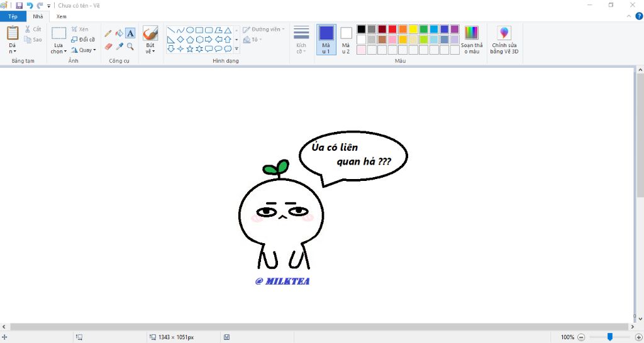The image size is (644, 343).
Task: Choose the Four-point star shape
Action: tap(180, 49)
